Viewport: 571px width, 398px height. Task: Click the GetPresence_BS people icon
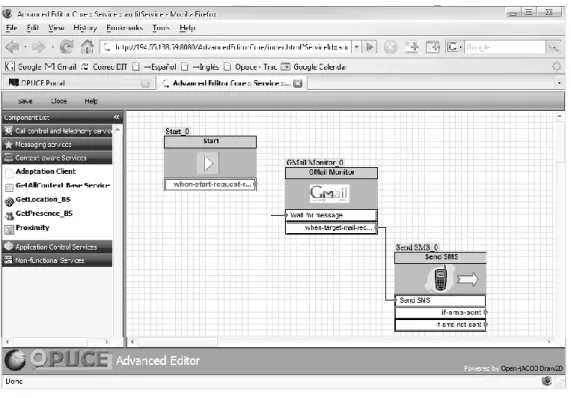9,216
